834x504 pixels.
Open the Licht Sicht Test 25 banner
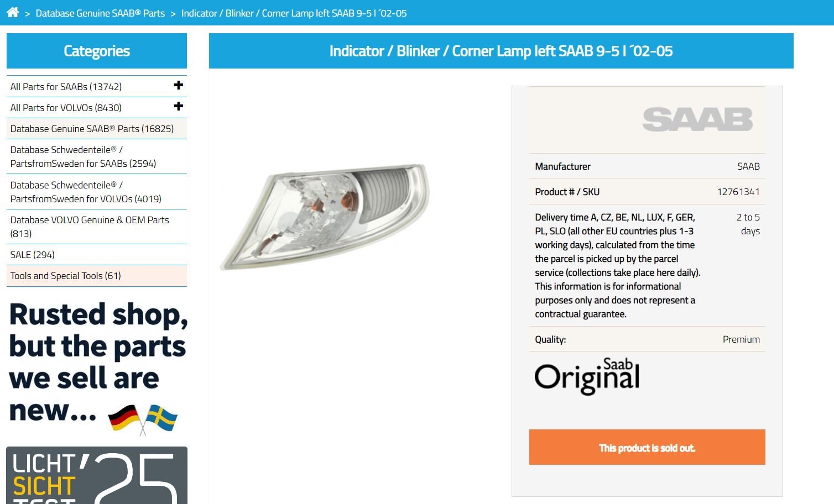pos(97,475)
